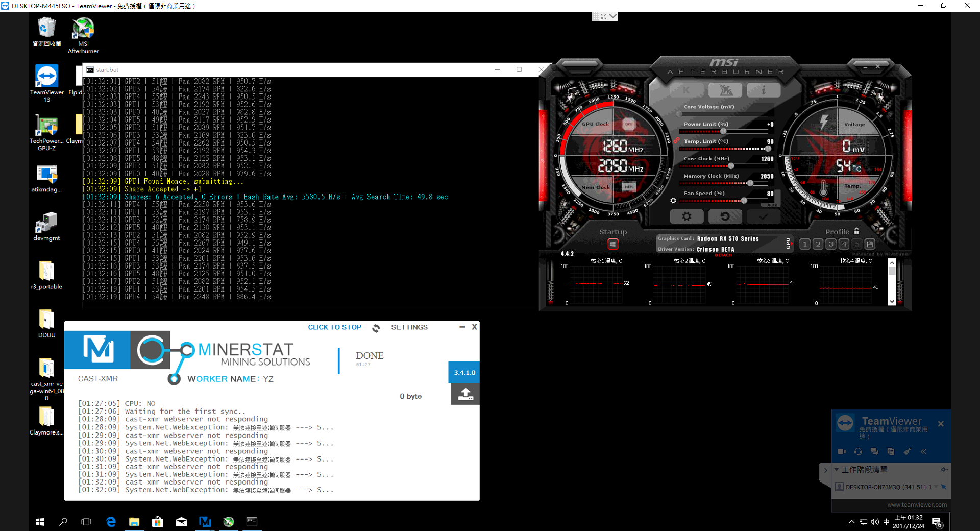The height and width of the screenshot is (531, 980).
Task: Click TeamViewer toolbar fullscreen arrows icon
Action: click(604, 16)
